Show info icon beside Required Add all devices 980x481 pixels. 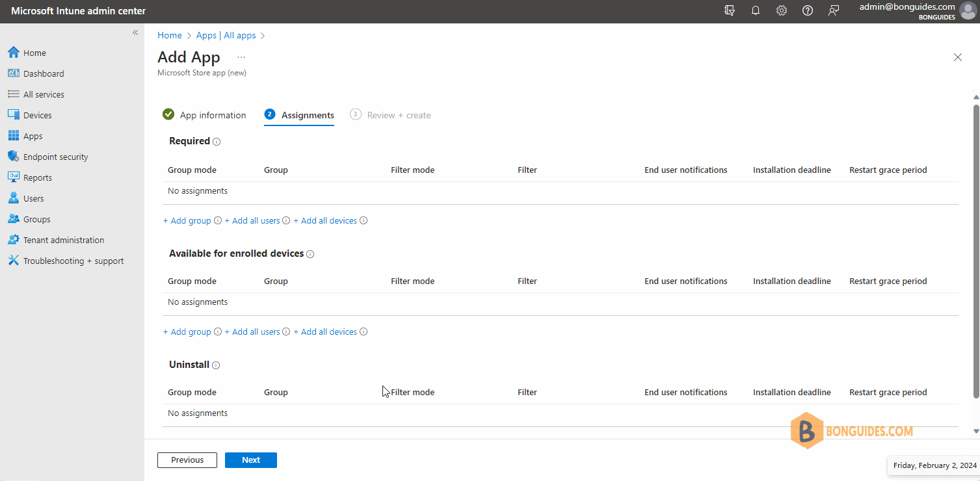(364, 220)
